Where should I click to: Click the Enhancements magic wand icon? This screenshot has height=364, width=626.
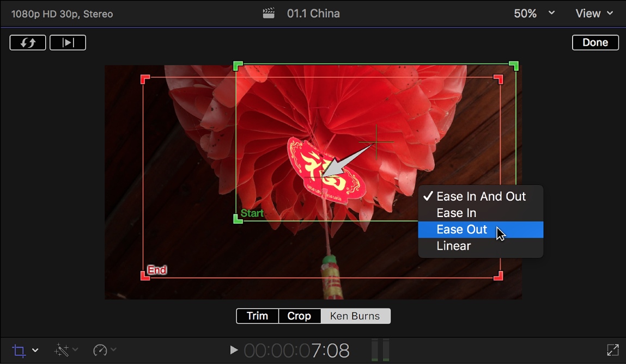point(62,350)
